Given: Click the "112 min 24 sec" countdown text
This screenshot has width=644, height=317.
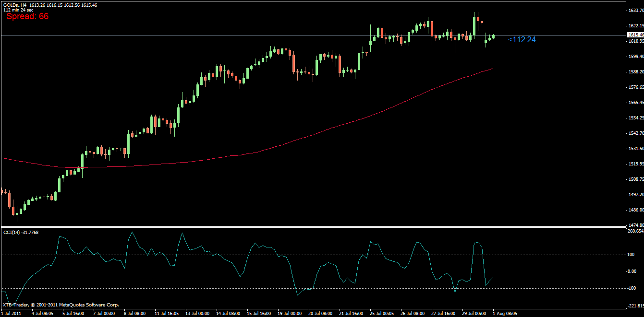Looking at the screenshot, I should (x=18, y=10).
